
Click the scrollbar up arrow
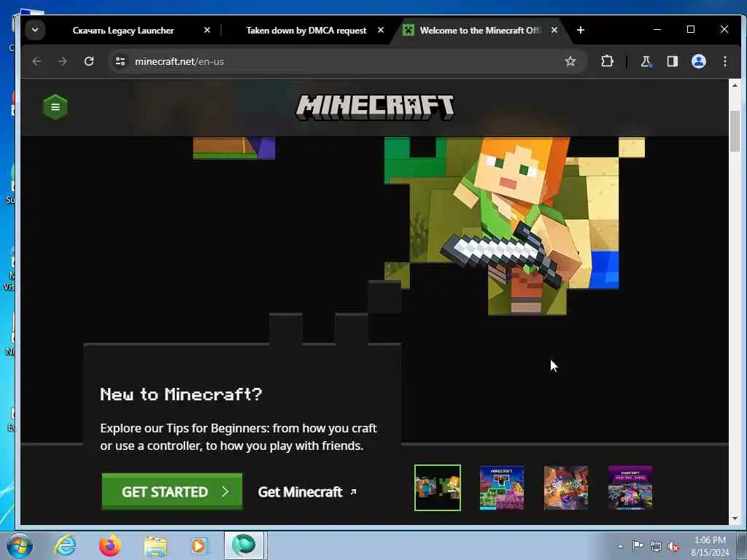[x=735, y=85]
